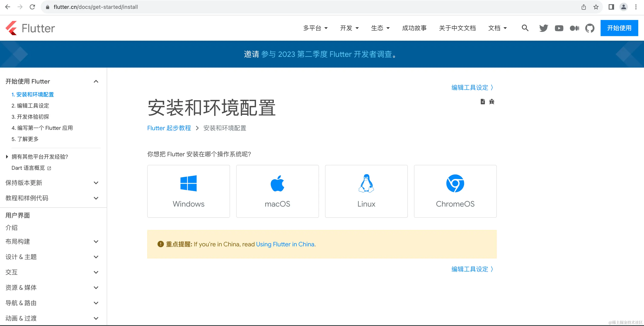Choose the ChromeOS install card

click(x=455, y=191)
